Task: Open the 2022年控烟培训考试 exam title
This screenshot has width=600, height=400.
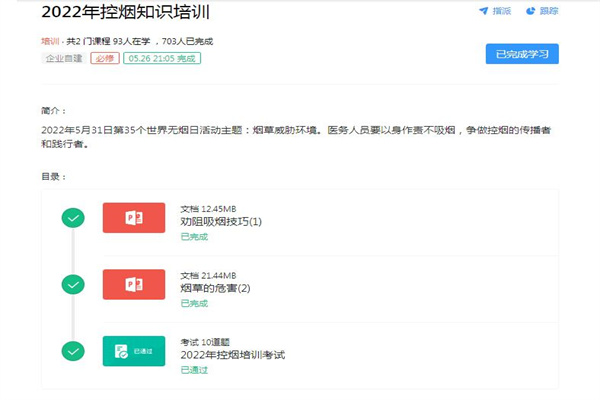Action: (232, 355)
